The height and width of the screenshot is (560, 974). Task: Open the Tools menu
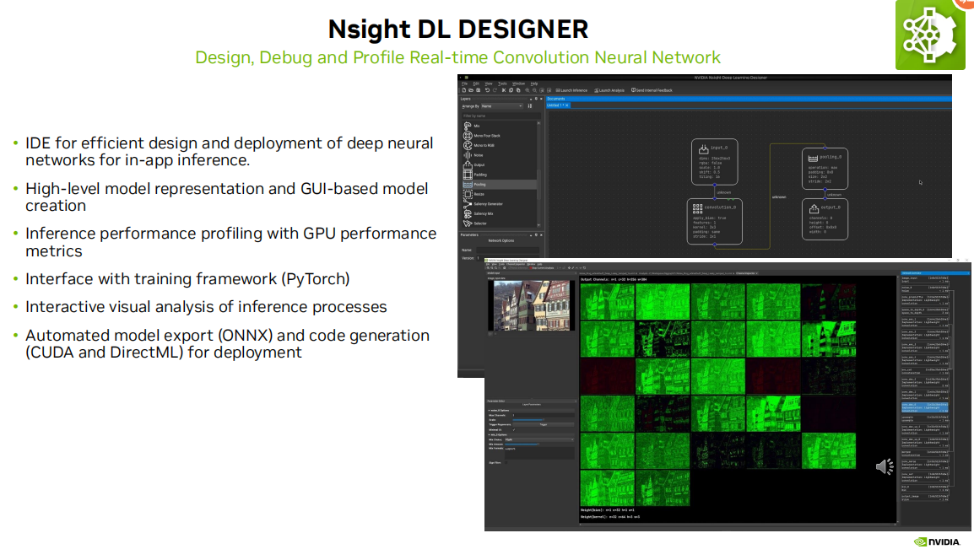[504, 83]
